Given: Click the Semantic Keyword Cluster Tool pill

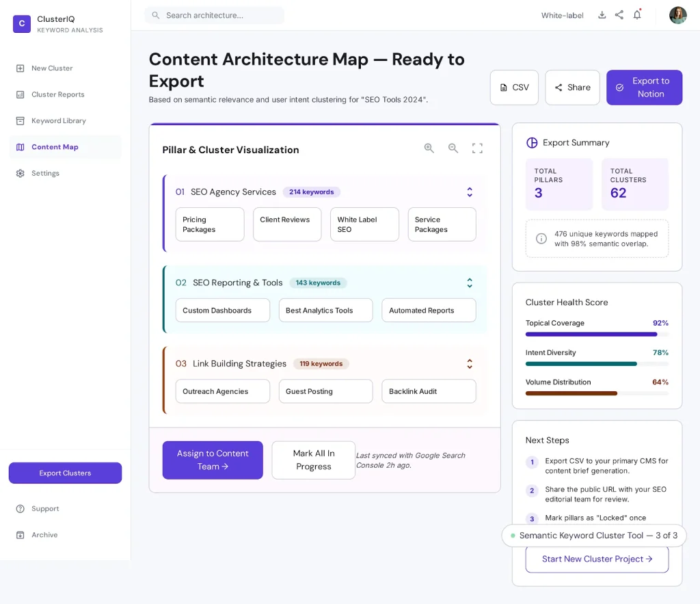Looking at the screenshot, I should (594, 536).
